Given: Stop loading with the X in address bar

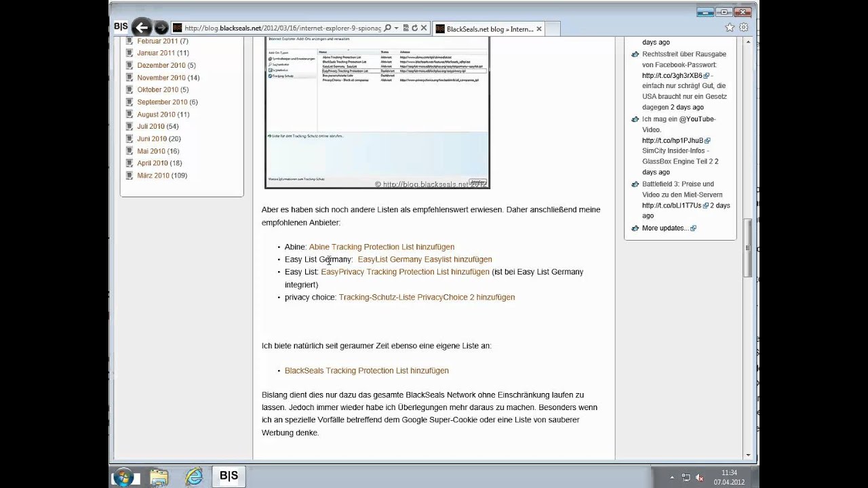Looking at the screenshot, I should 423,28.
